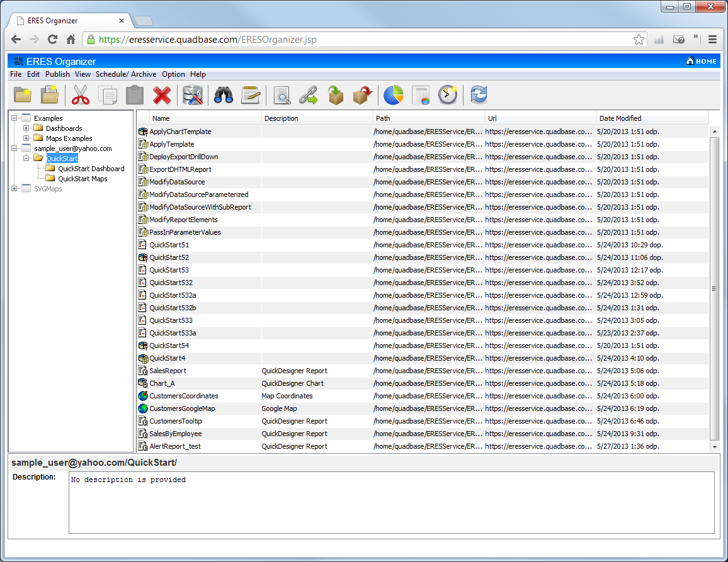Open the Chrome hamburger menu
Screen dimensions: 728x562
click(712, 40)
